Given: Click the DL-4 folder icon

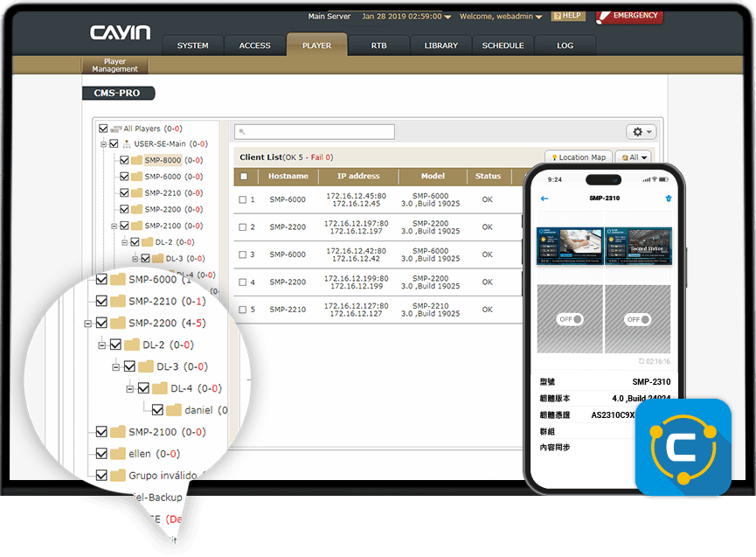Looking at the screenshot, I should [x=160, y=388].
